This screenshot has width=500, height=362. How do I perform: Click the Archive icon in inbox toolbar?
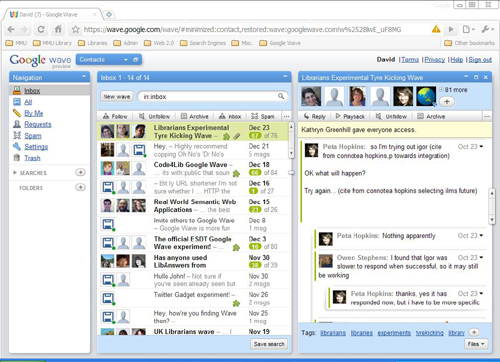(184, 116)
